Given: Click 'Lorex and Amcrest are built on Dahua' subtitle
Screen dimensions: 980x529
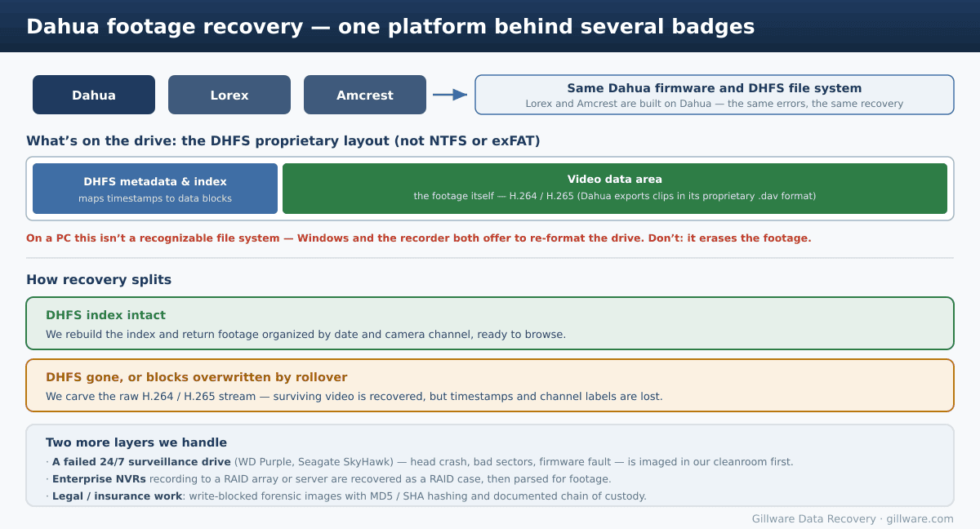Looking at the screenshot, I should 715,104.
